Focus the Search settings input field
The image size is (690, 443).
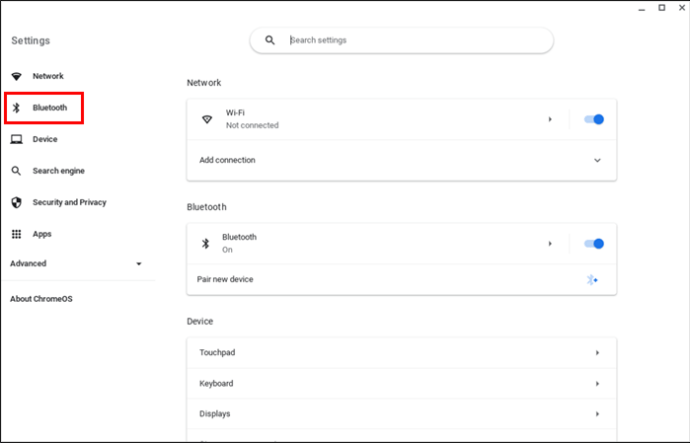401,40
